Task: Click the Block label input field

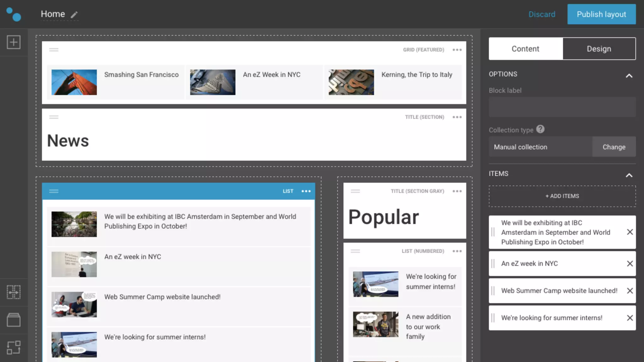Action: pyautogui.click(x=562, y=107)
